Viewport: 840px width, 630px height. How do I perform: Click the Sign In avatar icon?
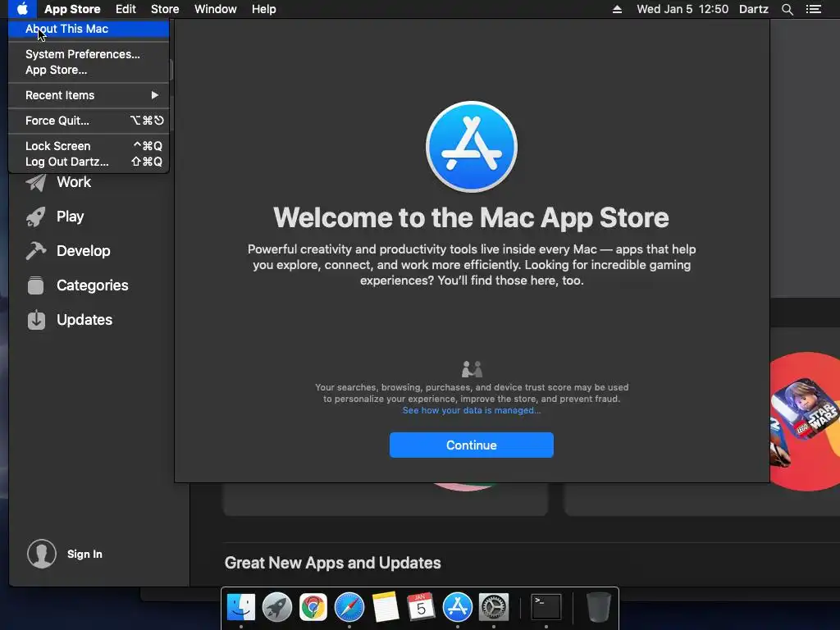tap(42, 554)
